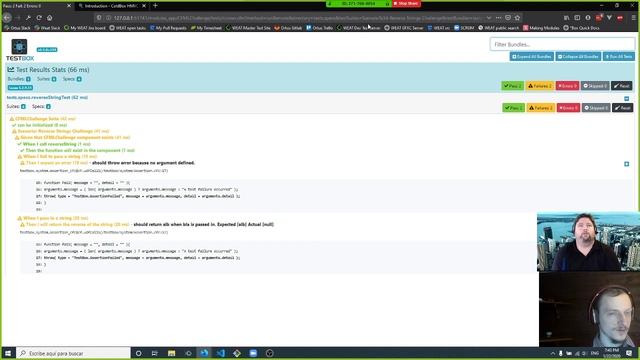
Task: Toggle global Skipped filter in stats bar
Action: pos(595,86)
